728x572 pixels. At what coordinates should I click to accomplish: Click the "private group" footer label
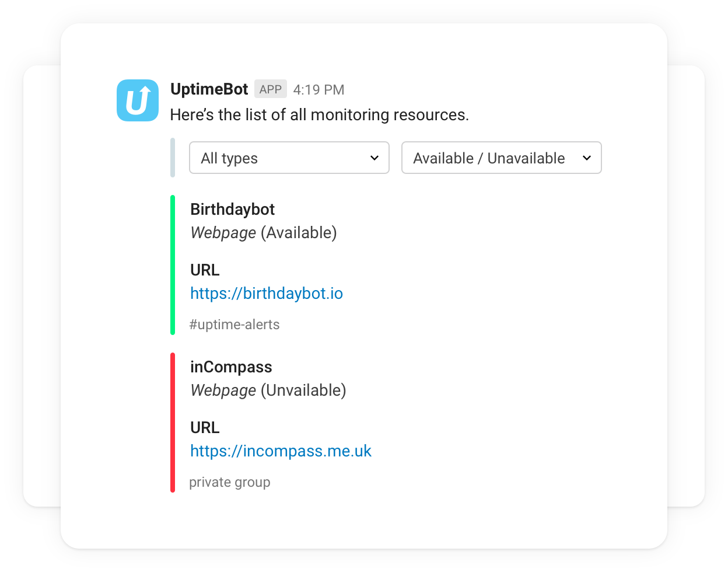click(230, 482)
